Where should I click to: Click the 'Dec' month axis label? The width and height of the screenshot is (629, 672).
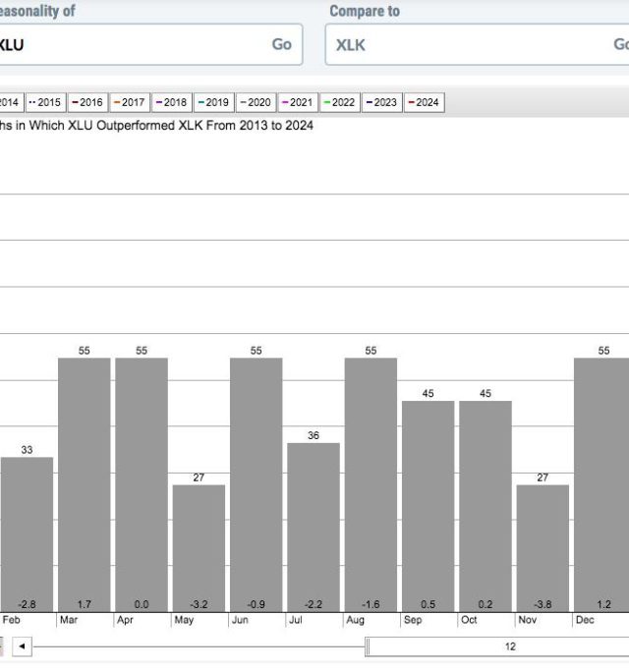coord(585,620)
